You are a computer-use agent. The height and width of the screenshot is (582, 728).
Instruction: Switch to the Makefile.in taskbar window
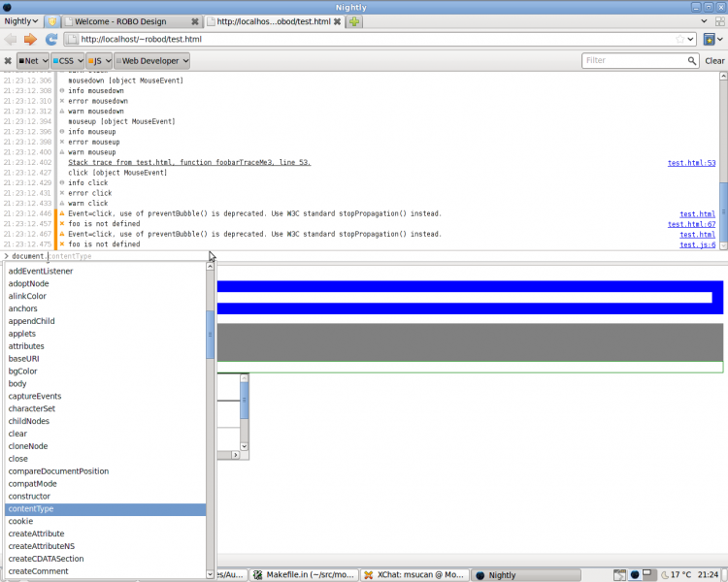tap(305, 575)
